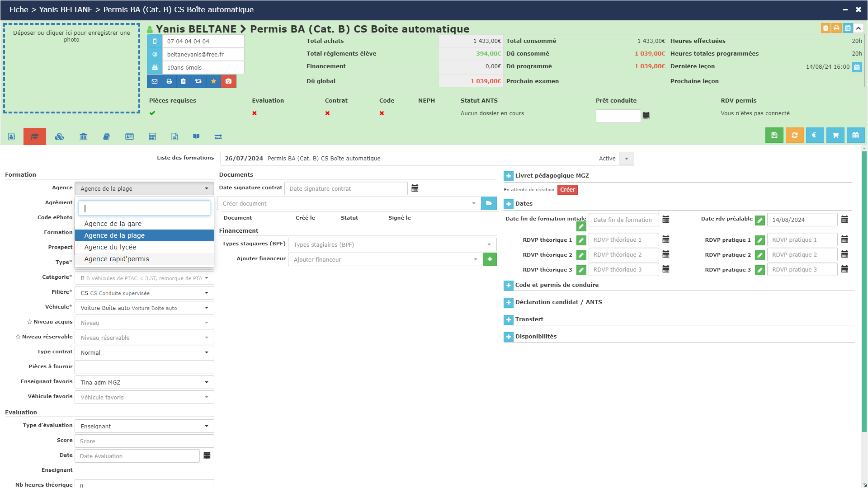This screenshot has height=488, width=868.
Task: Open the Prêt conduite date picker icon
Action: (646, 116)
